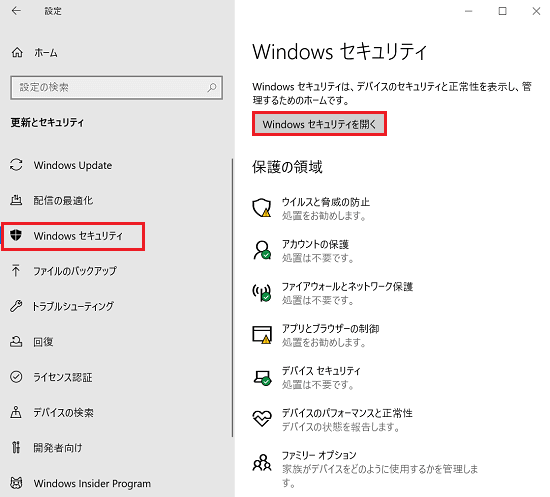Close the settings window

(536, 11)
